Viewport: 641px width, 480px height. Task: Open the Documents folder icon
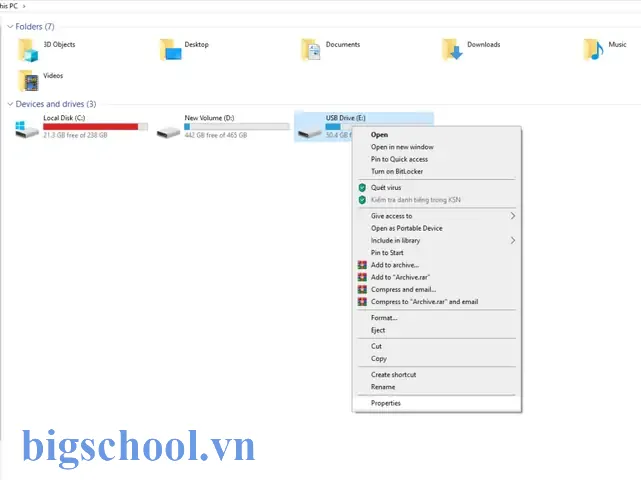pyautogui.click(x=311, y=50)
